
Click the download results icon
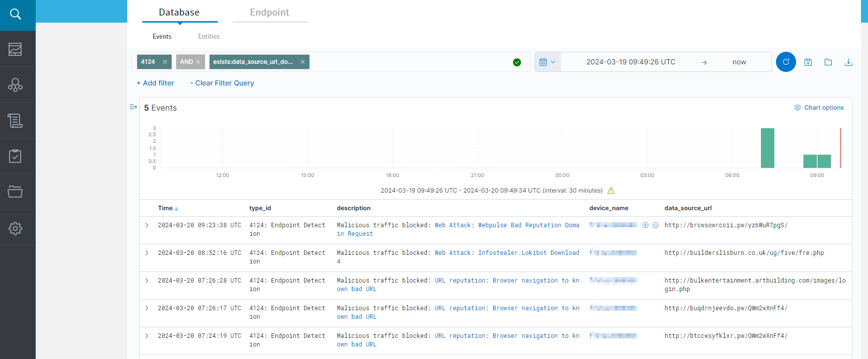point(848,62)
